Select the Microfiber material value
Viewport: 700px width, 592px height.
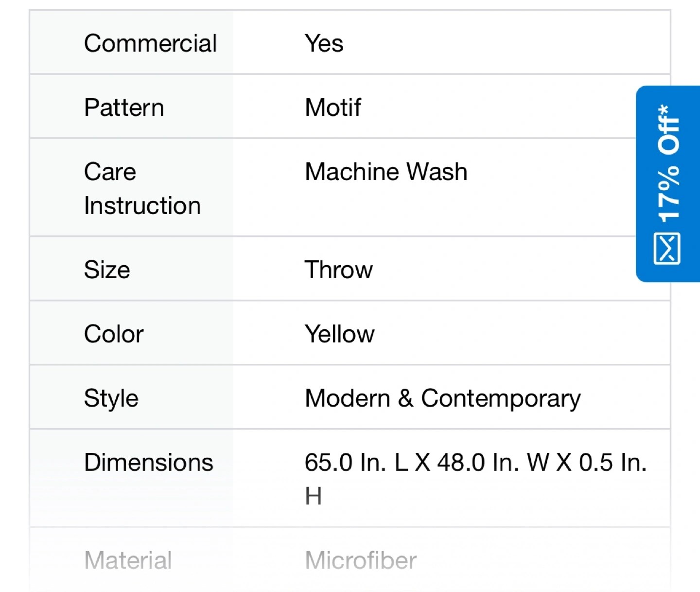[361, 560]
